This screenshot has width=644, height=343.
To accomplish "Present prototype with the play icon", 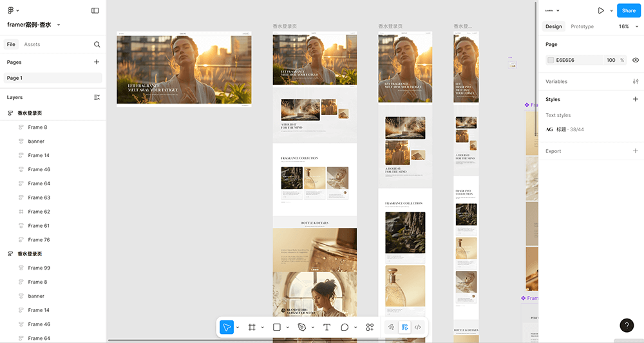I will point(601,11).
